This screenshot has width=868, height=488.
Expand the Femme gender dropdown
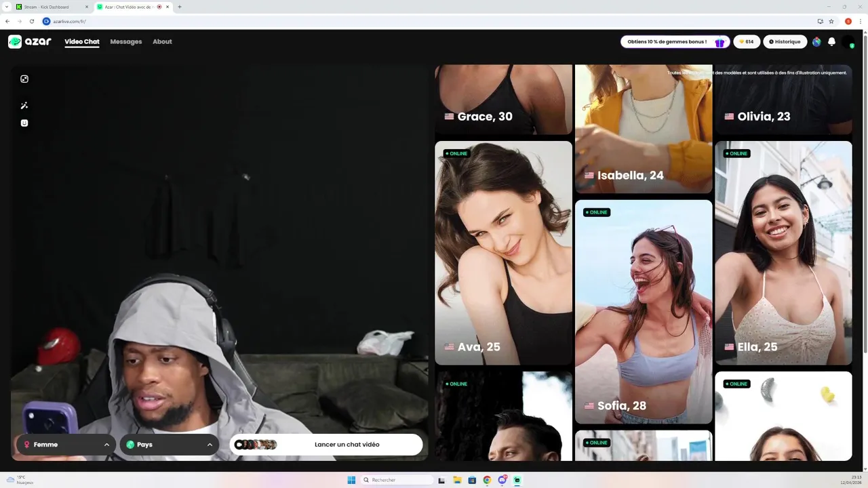point(66,445)
